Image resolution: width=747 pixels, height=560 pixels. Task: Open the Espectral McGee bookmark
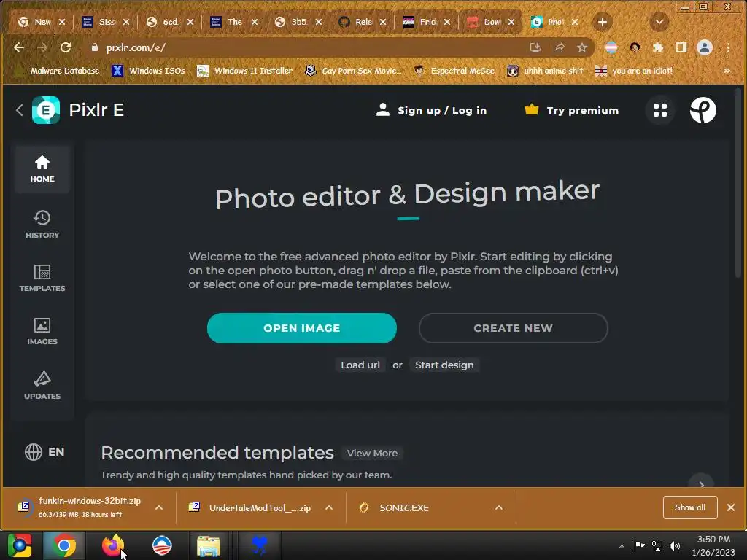[x=454, y=71]
